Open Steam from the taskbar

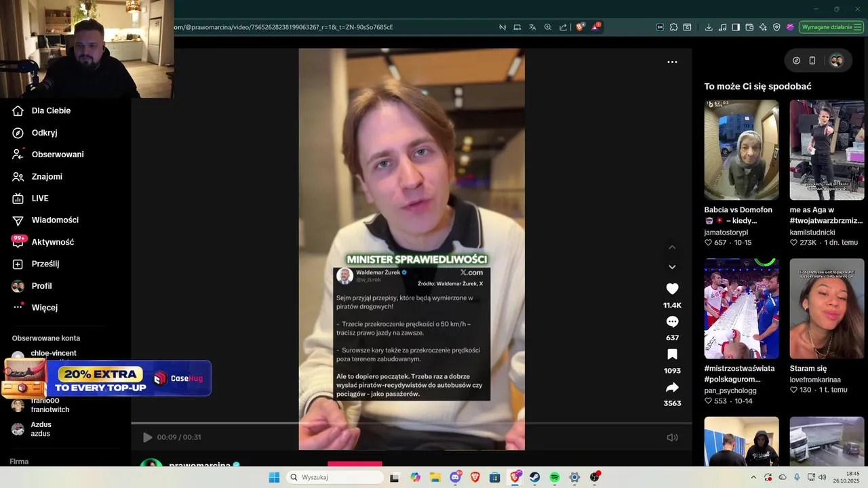click(x=534, y=477)
